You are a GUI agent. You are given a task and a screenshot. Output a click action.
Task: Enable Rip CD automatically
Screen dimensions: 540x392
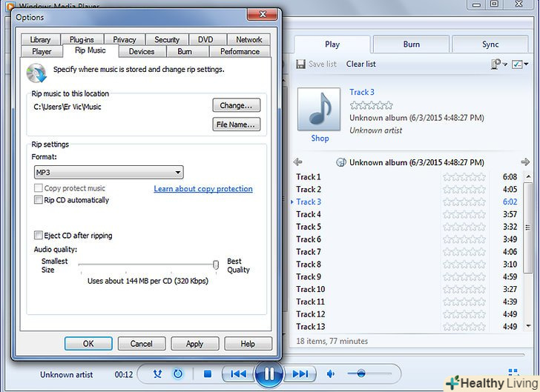coord(39,200)
